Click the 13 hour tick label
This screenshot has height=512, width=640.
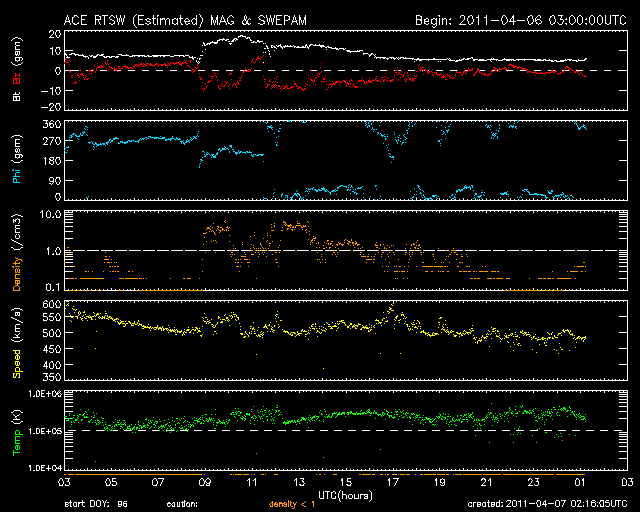pos(299,483)
